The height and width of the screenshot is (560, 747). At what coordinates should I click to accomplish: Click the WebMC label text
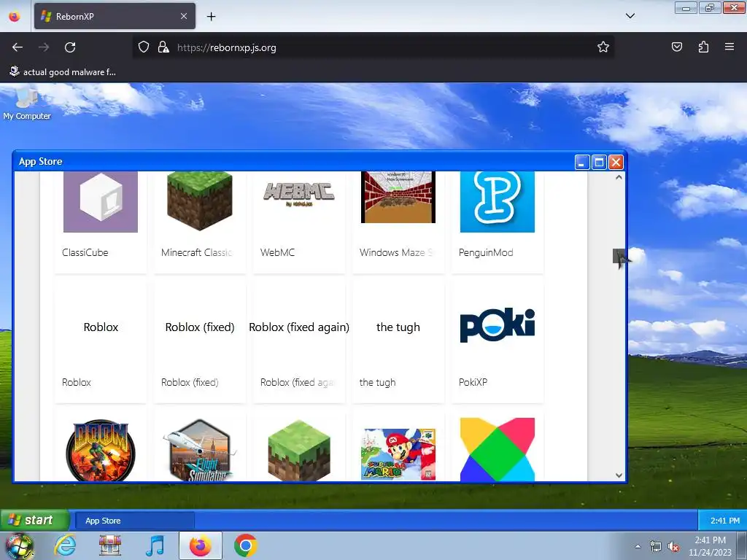click(x=277, y=252)
